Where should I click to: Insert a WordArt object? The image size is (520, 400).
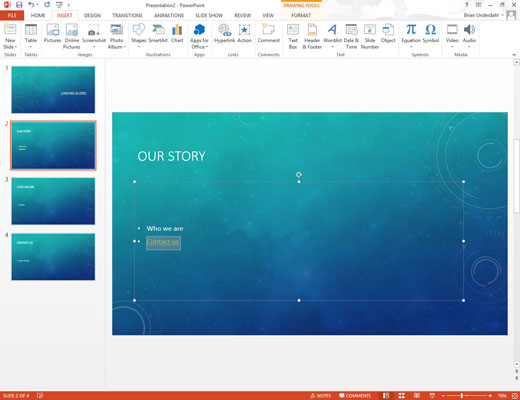coord(332,36)
